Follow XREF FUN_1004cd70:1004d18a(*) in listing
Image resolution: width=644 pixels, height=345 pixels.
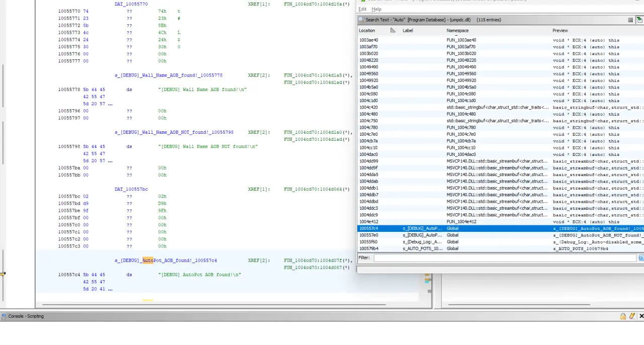[x=317, y=4]
